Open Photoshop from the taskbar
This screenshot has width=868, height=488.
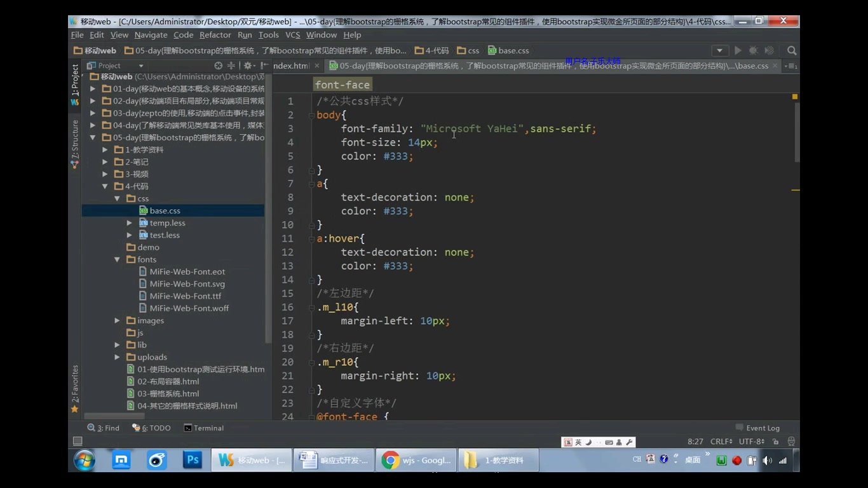tap(193, 459)
